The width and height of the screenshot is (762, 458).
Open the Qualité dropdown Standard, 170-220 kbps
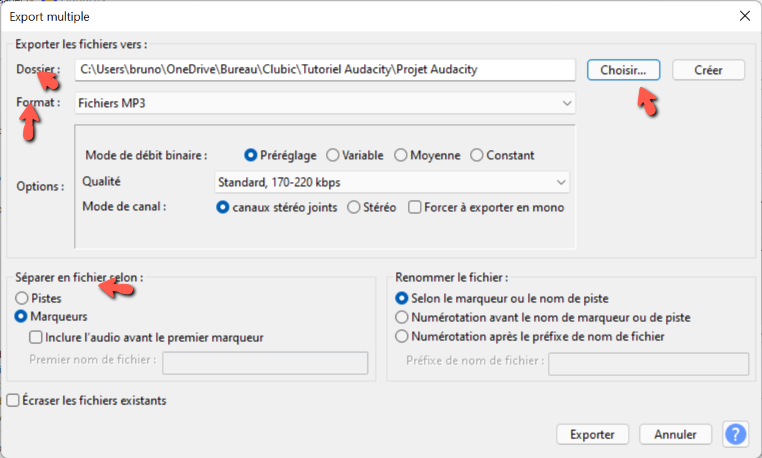[x=392, y=182]
